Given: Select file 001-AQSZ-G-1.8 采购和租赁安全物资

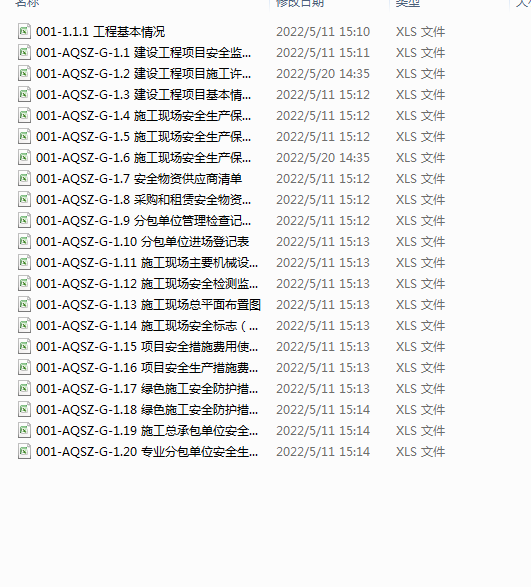Looking at the screenshot, I should 143,200.
